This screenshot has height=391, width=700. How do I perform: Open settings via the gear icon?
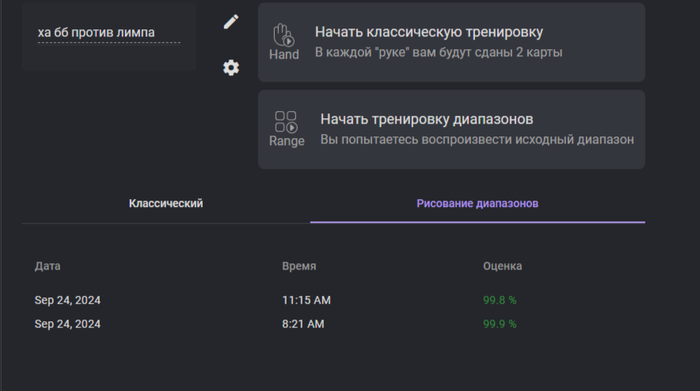coord(231,67)
